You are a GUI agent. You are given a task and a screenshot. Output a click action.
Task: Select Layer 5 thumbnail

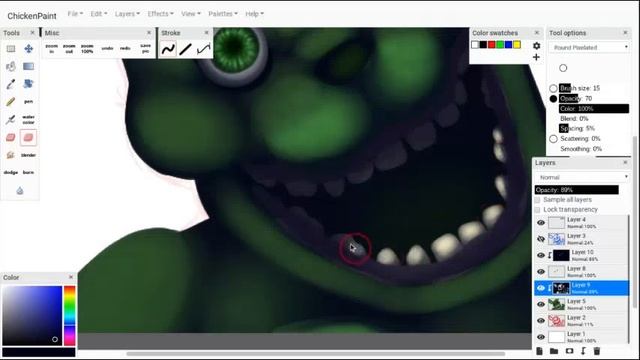556,304
